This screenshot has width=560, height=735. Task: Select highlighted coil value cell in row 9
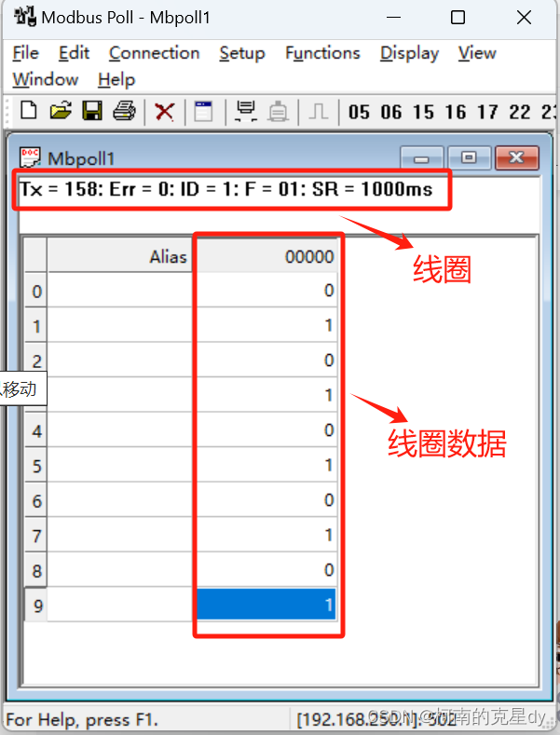click(266, 605)
